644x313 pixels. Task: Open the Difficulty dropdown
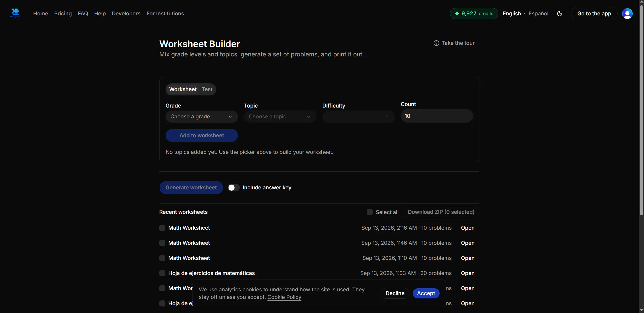(358, 117)
